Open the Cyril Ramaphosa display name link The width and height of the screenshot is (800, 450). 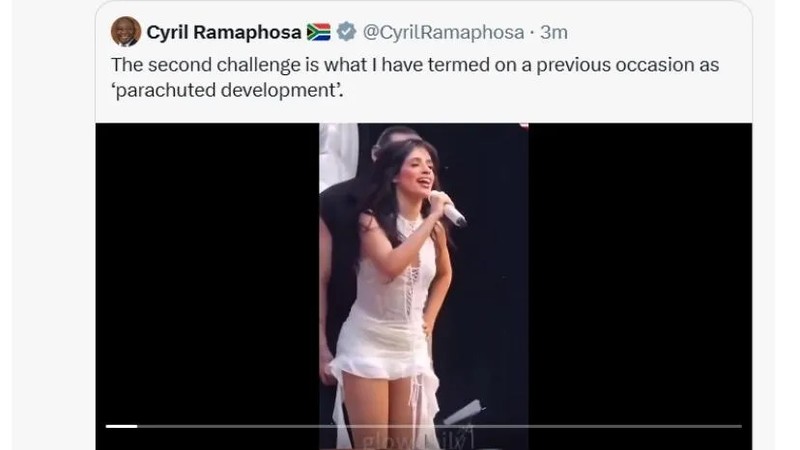coord(223,32)
